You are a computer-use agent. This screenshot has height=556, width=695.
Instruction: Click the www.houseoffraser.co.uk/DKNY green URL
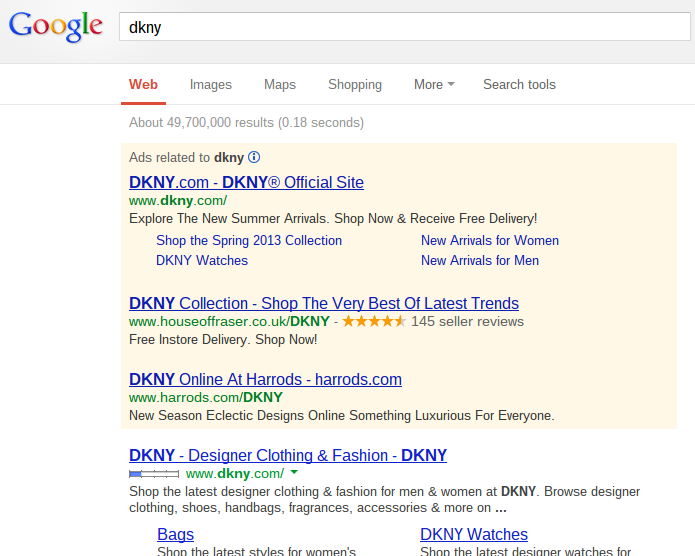coord(229,321)
